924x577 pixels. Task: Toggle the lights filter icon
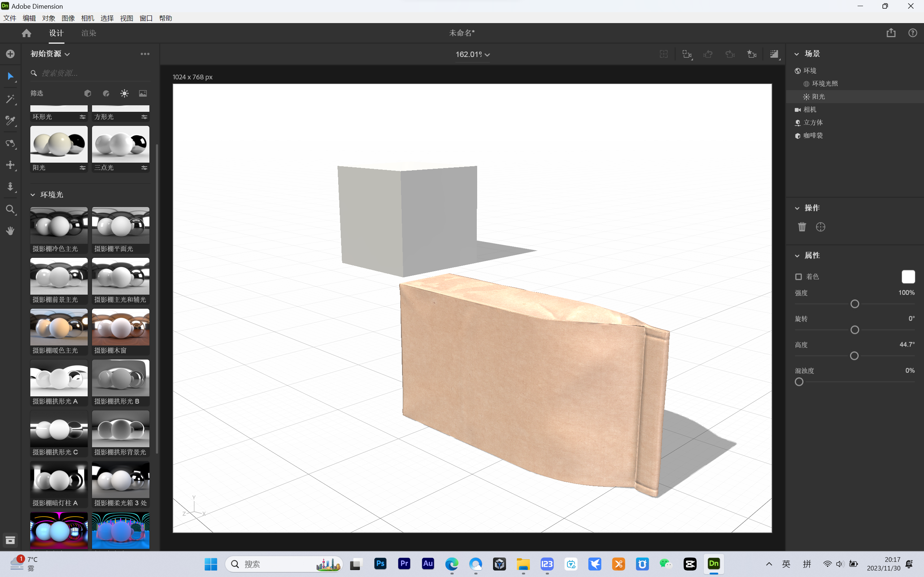125,93
